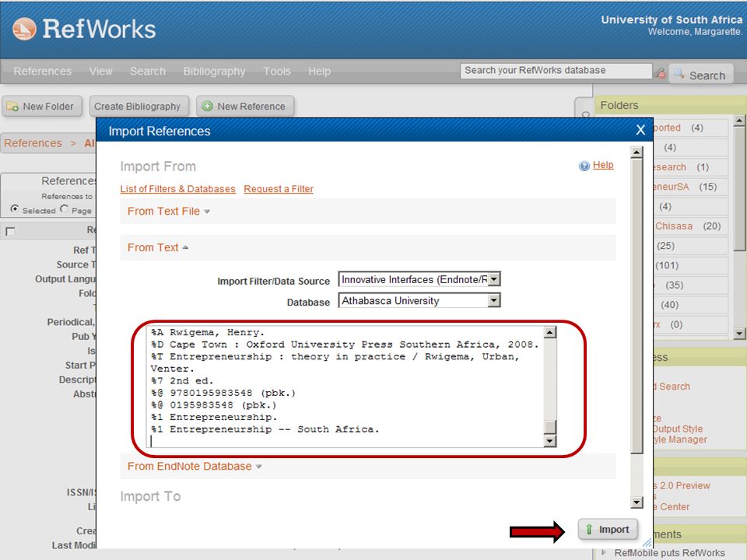The image size is (747, 560).
Task: Expand the From EndNote Database section
Action: click(x=195, y=466)
